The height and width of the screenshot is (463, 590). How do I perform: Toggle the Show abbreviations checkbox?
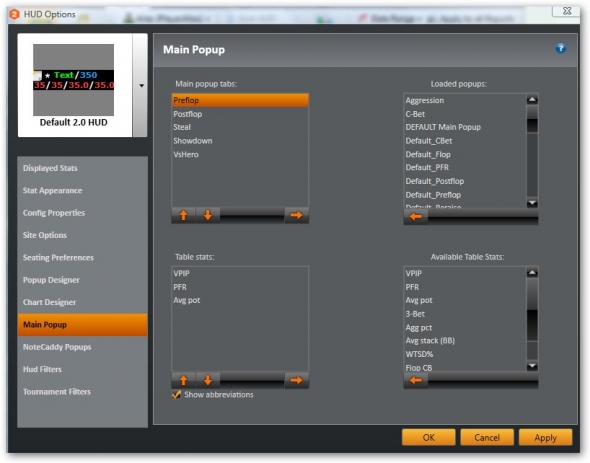[x=176, y=394]
